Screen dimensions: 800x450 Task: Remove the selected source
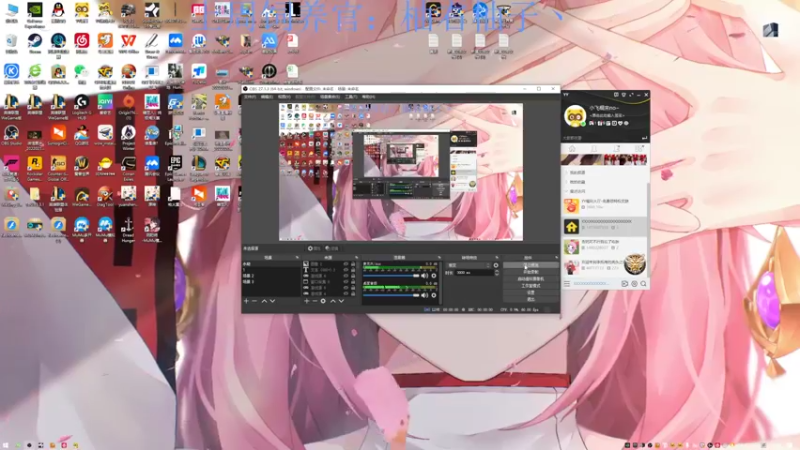[314, 301]
